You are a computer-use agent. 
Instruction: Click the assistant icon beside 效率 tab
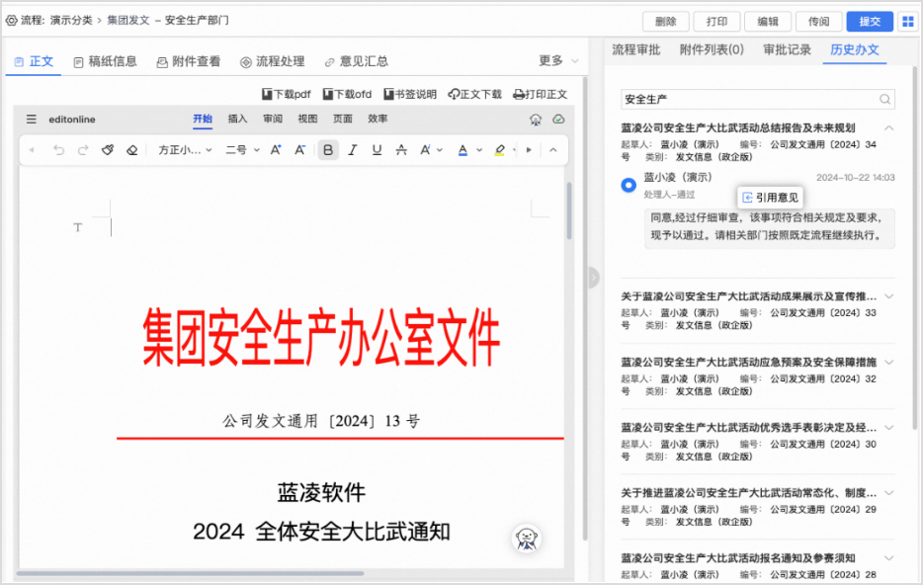coord(535,120)
